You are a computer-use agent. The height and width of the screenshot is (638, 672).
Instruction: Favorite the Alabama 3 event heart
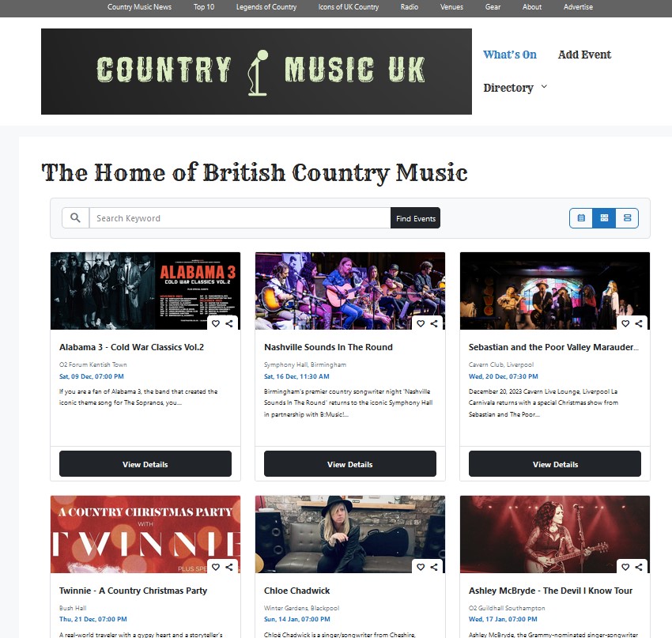(x=216, y=323)
